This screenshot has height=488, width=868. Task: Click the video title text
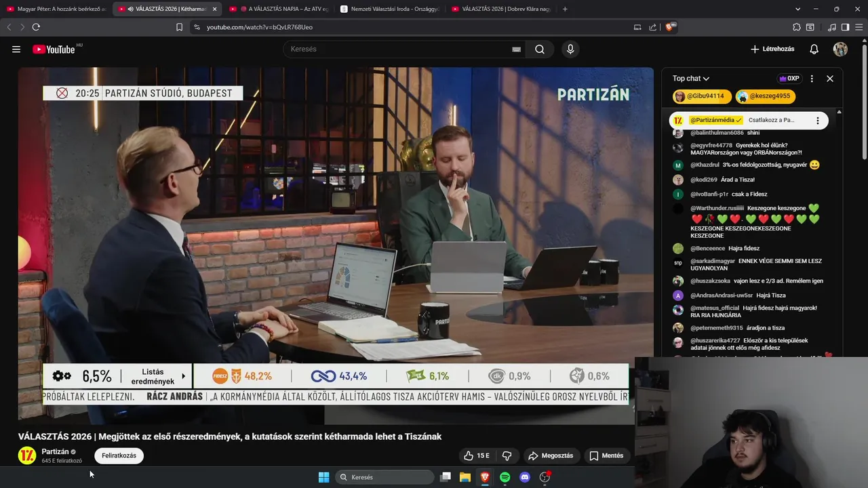point(230,436)
